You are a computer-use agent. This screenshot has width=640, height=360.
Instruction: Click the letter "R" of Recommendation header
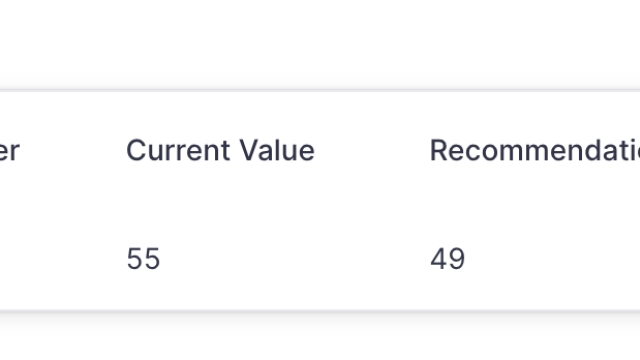point(439,150)
